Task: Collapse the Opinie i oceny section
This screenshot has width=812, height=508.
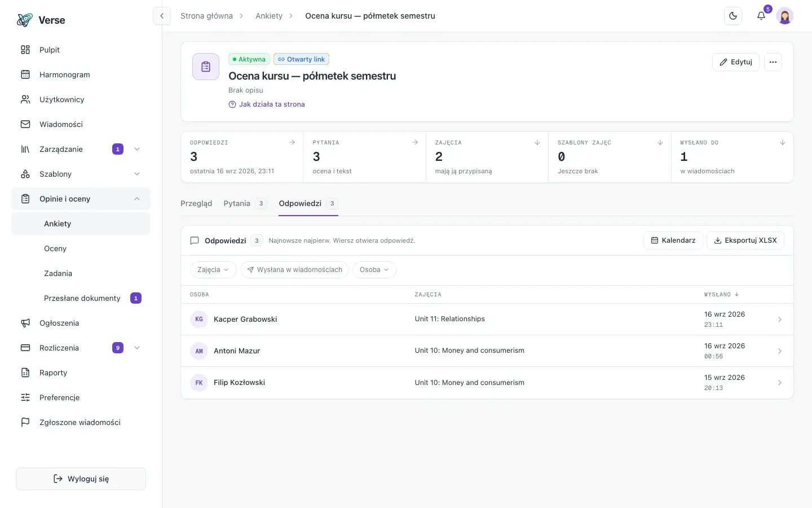Action: click(81, 199)
